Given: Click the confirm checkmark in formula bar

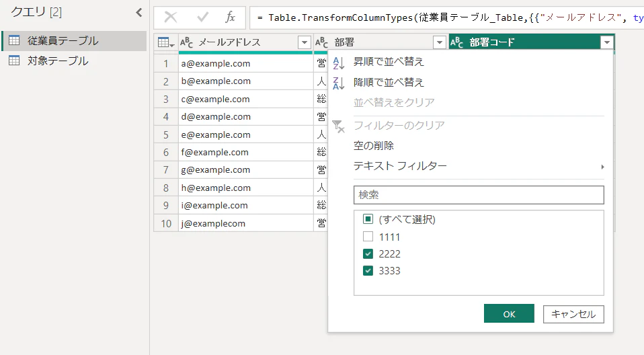Looking at the screenshot, I should pos(202,17).
